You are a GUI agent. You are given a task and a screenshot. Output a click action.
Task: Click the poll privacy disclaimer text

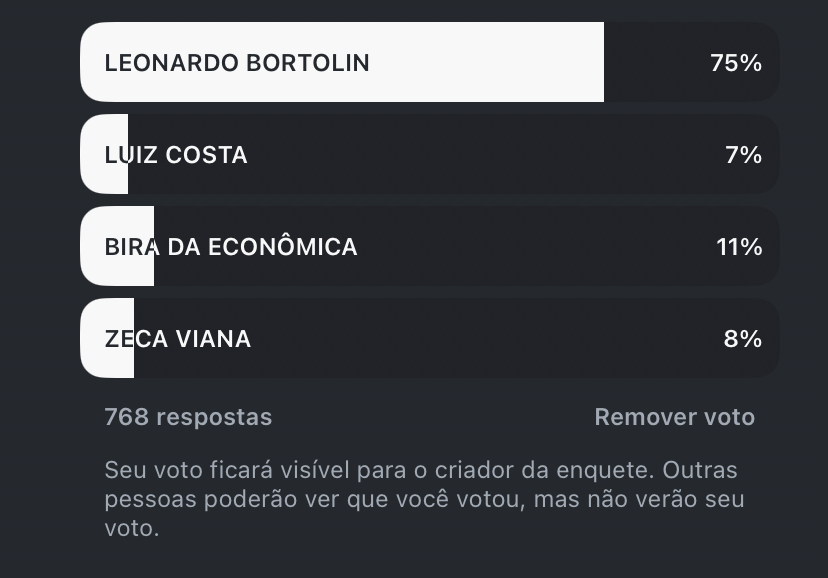point(420,495)
